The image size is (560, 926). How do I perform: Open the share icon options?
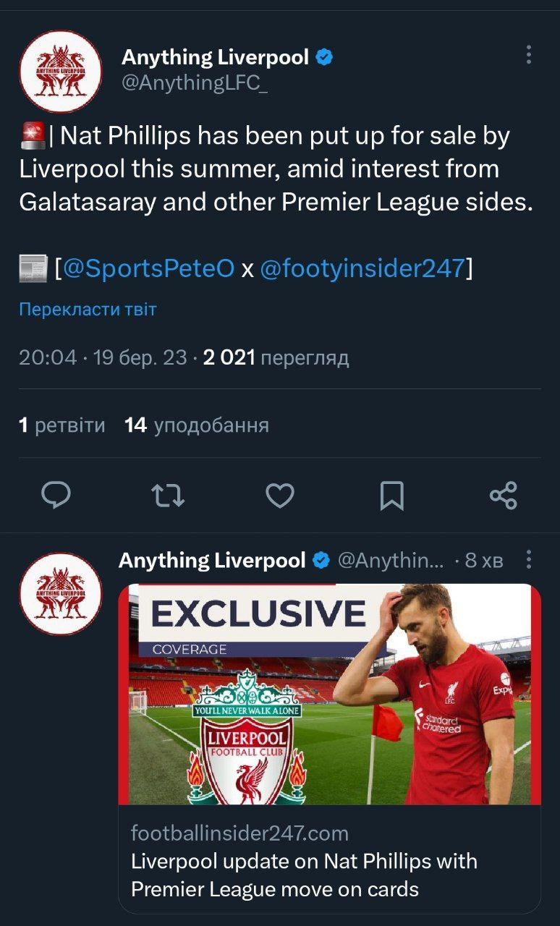[x=504, y=496]
